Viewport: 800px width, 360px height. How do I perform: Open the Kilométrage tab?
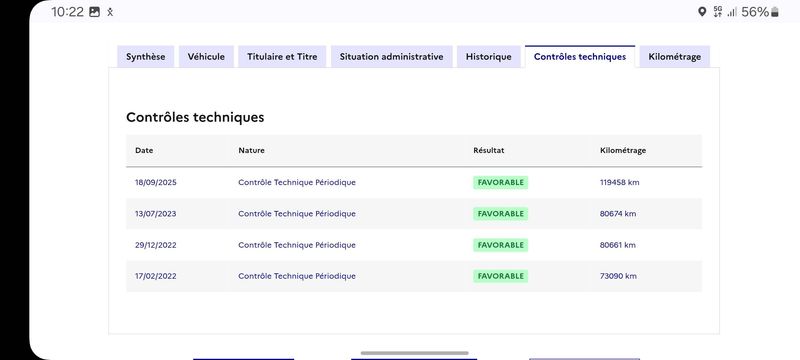(x=674, y=57)
